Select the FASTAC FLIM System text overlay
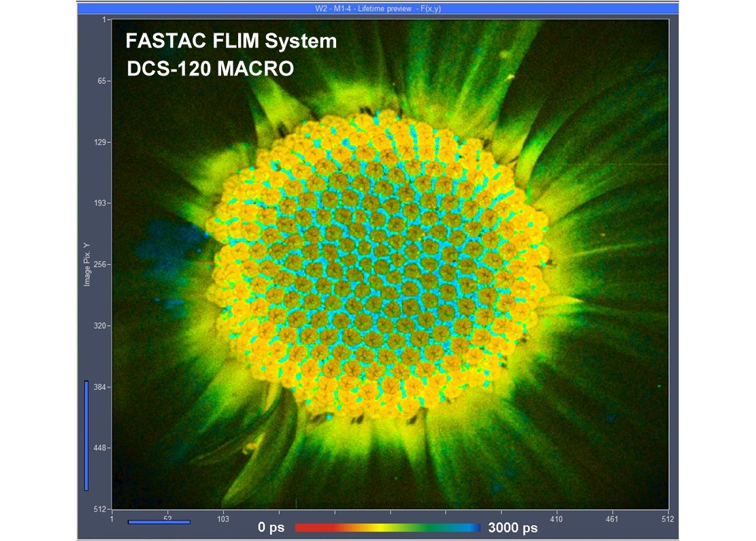756x541 pixels. [229, 42]
